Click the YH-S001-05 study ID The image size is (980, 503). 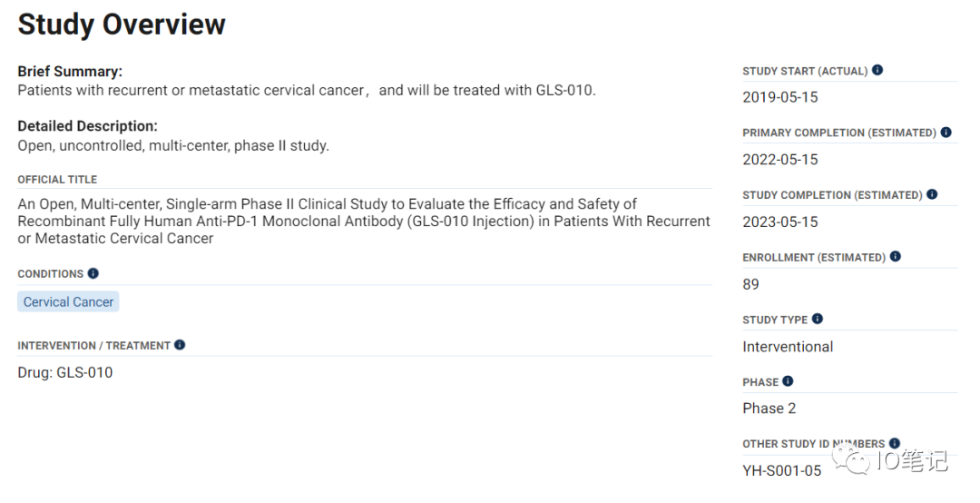click(x=782, y=471)
